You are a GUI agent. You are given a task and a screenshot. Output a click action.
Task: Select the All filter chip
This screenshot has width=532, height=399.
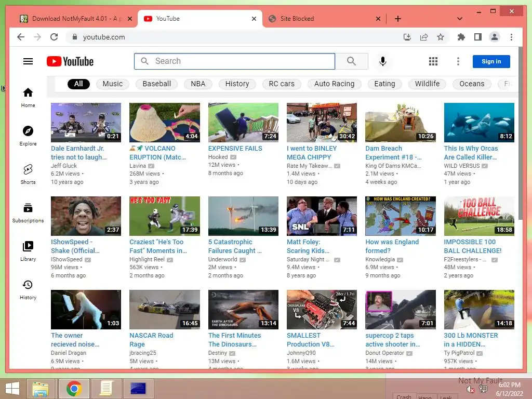(78, 84)
